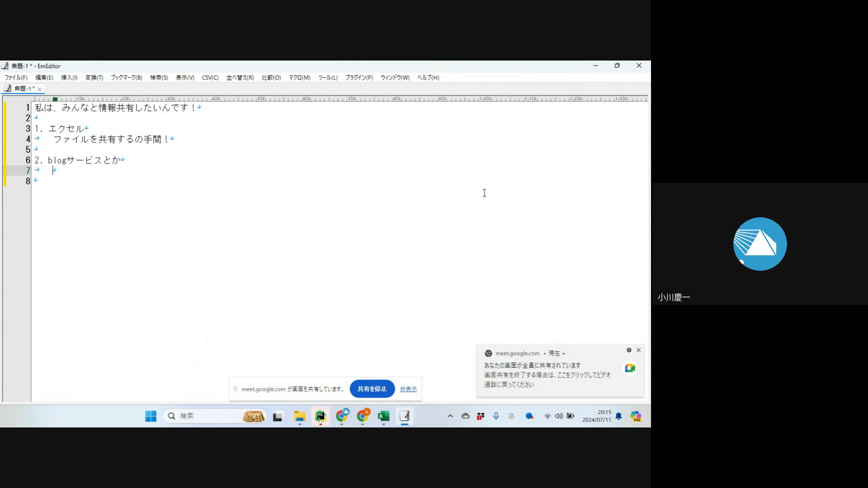Click the 共有を停止 button

click(372, 389)
